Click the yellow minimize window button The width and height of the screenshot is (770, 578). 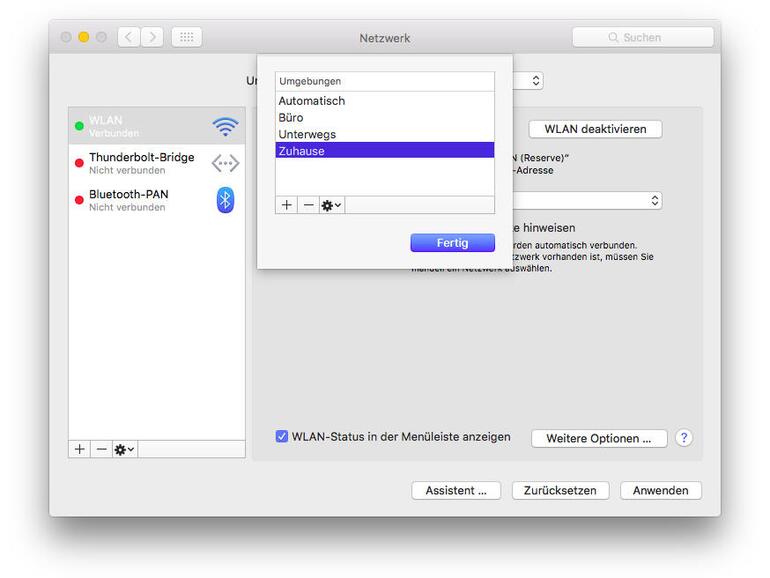click(x=84, y=37)
